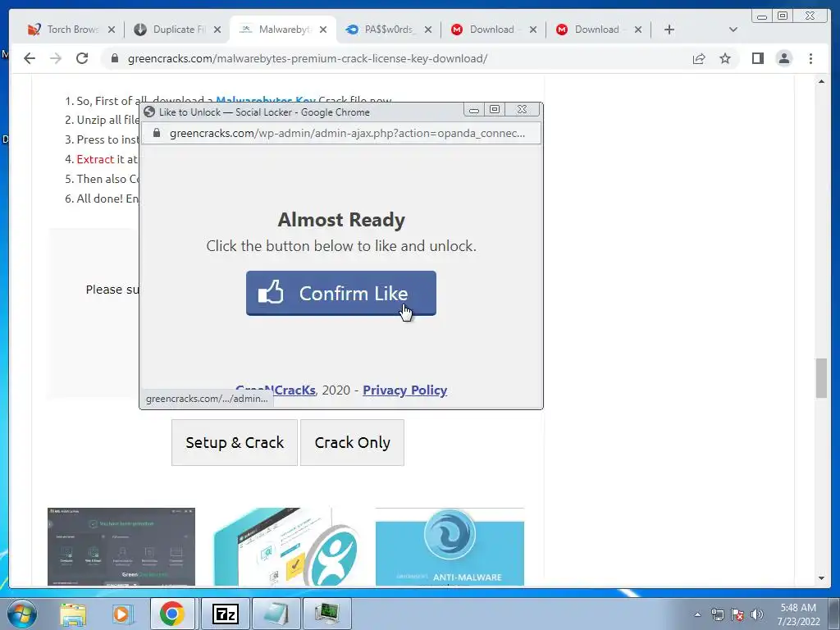Switch to the PA$$w0rds tab
Viewport: 840px width, 630px height.
coord(388,30)
